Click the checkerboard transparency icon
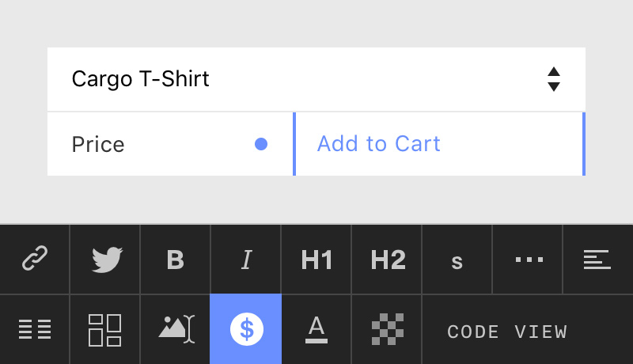The image size is (633, 364). [387, 329]
